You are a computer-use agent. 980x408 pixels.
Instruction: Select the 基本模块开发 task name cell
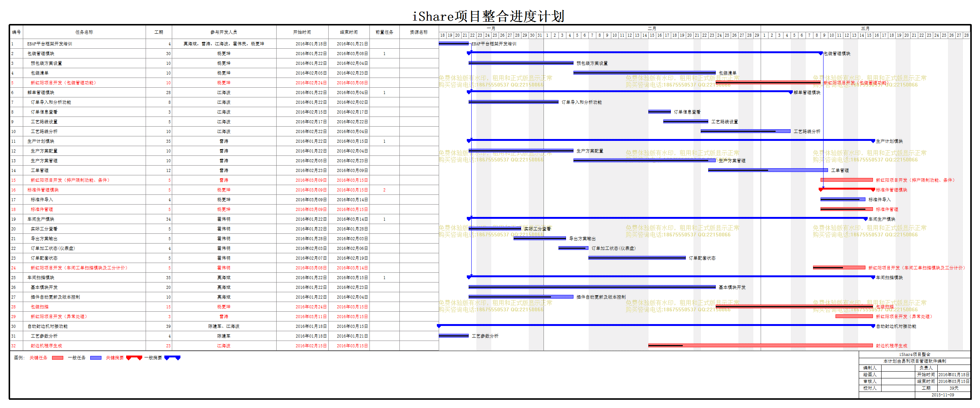(84, 287)
